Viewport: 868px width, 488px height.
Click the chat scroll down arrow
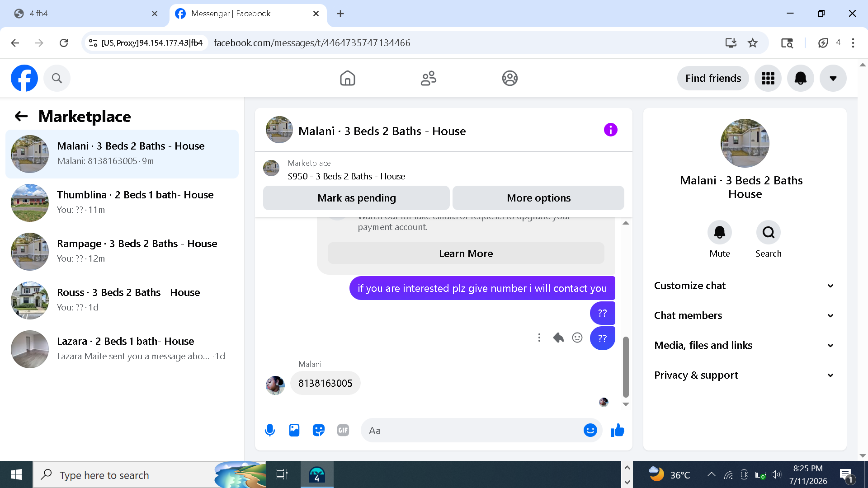626,404
